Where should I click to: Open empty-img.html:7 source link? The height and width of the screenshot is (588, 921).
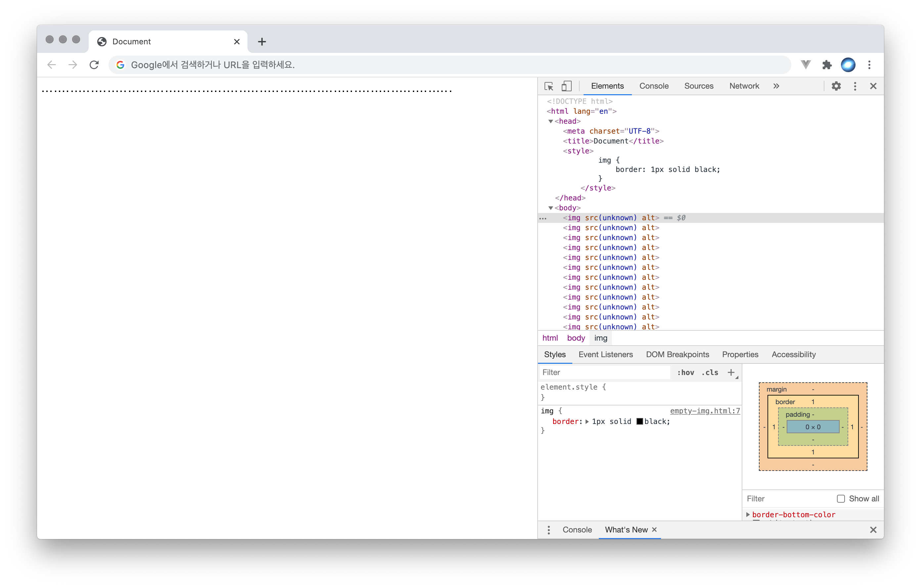(x=705, y=411)
